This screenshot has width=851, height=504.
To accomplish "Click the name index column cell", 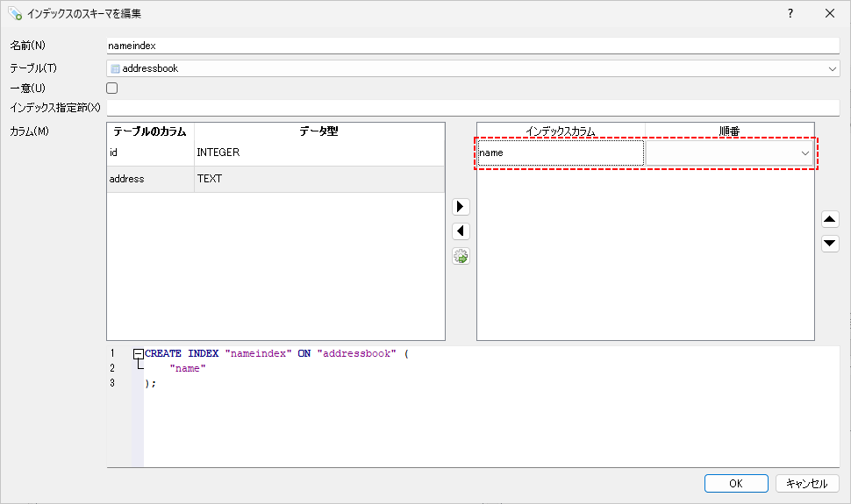I will pos(560,153).
